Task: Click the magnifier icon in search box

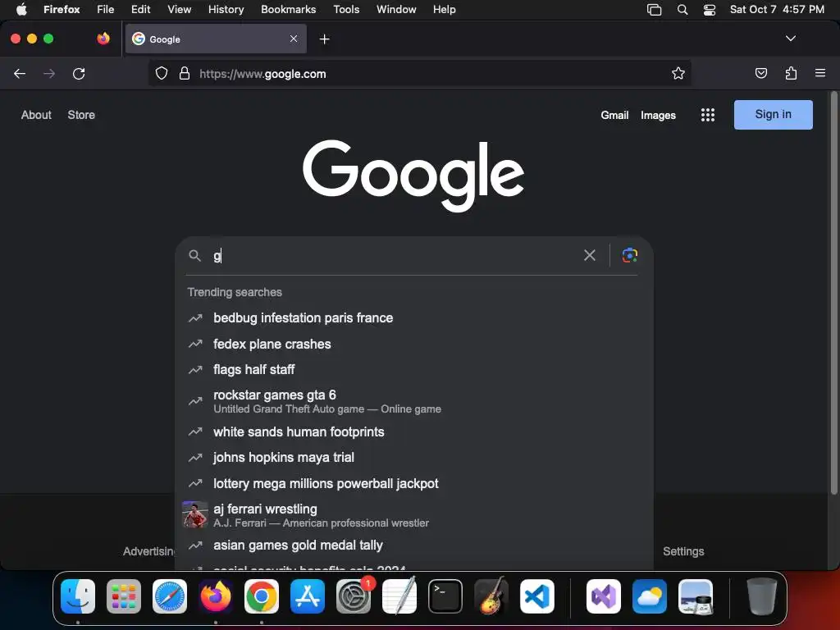Action: [x=194, y=256]
